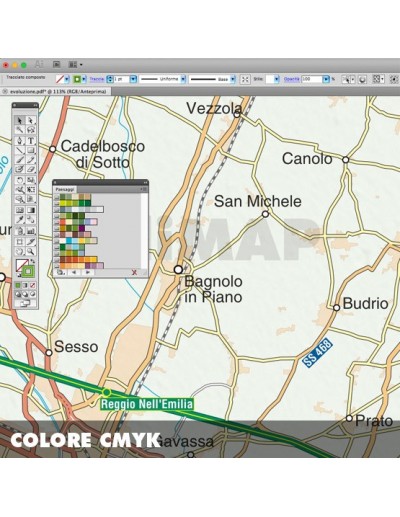Select the Pen tool
400x517 pixels.
tap(20, 140)
